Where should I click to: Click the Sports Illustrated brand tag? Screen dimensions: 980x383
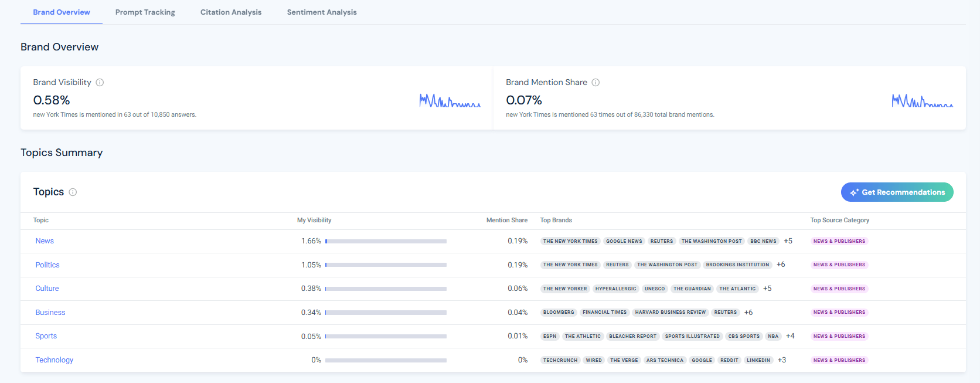[x=692, y=336]
